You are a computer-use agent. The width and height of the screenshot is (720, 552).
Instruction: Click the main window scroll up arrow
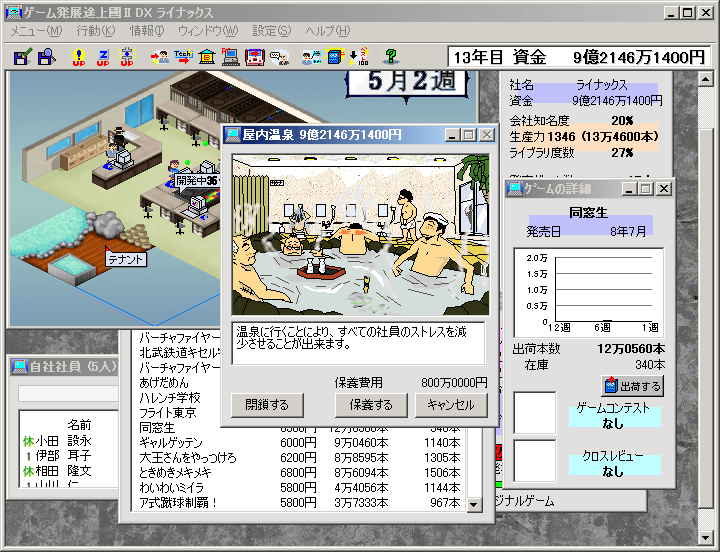point(706,79)
